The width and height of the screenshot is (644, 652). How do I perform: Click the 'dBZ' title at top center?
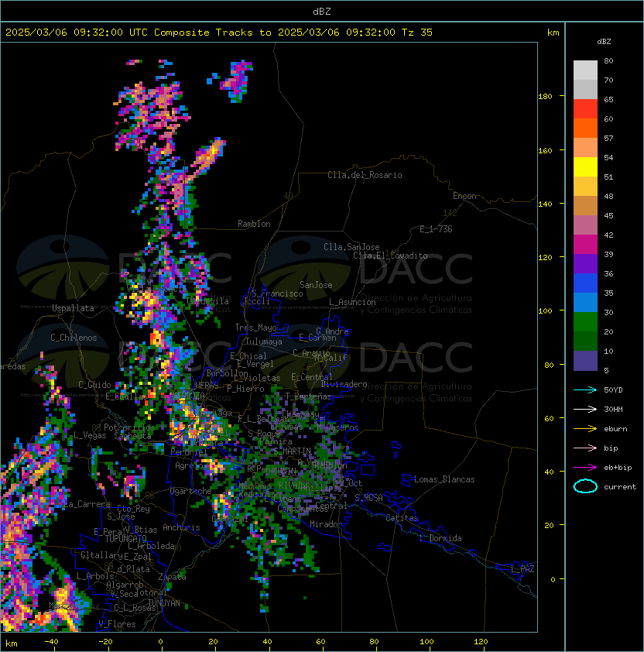[x=322, y=11]
